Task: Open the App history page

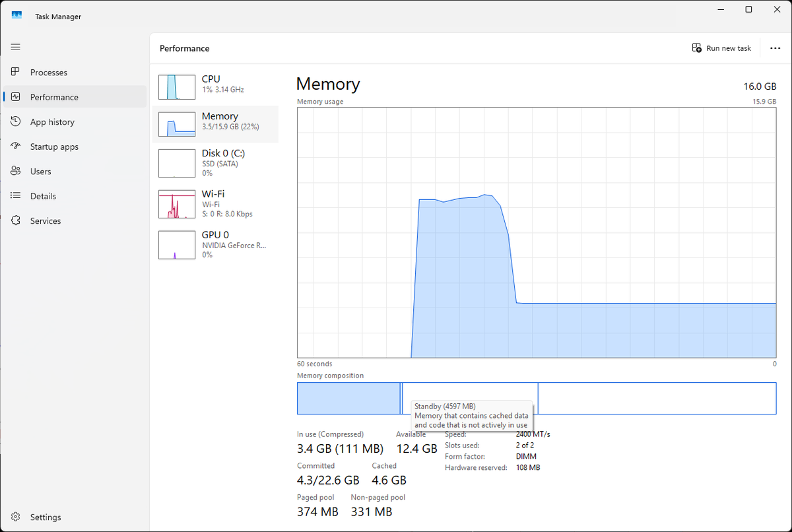Action: pos(75,121)
